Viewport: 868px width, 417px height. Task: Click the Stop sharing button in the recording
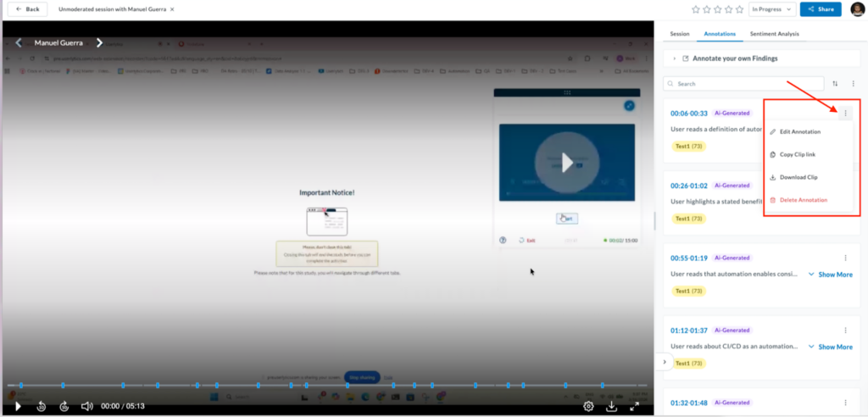point(362,378)
